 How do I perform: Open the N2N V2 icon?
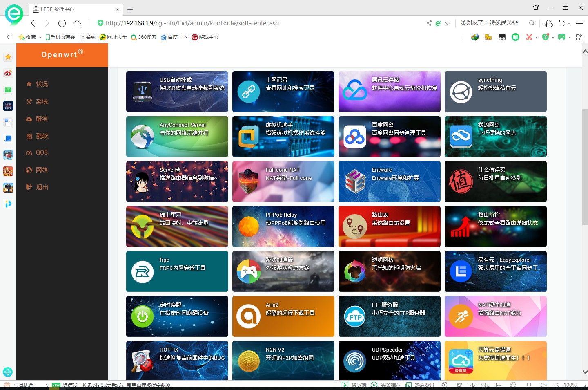coord(249,361)
